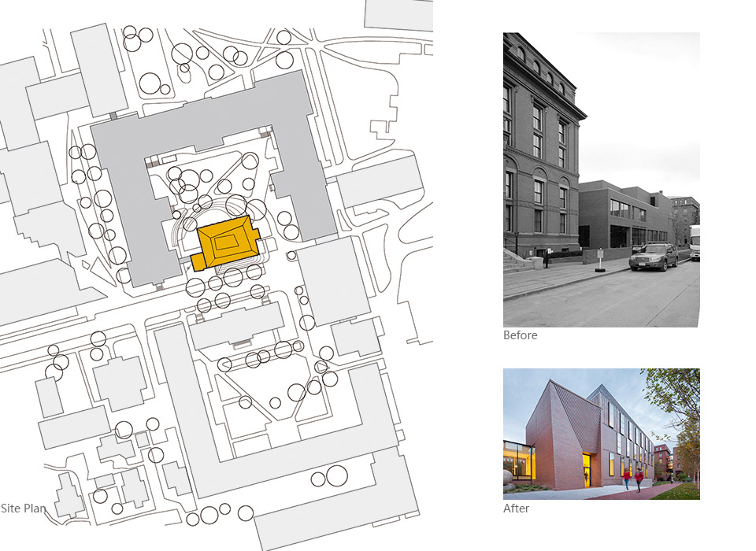This screenshot has height=551, width=756.
Task: Click the "After" caption text
Action: pos(517,508)
